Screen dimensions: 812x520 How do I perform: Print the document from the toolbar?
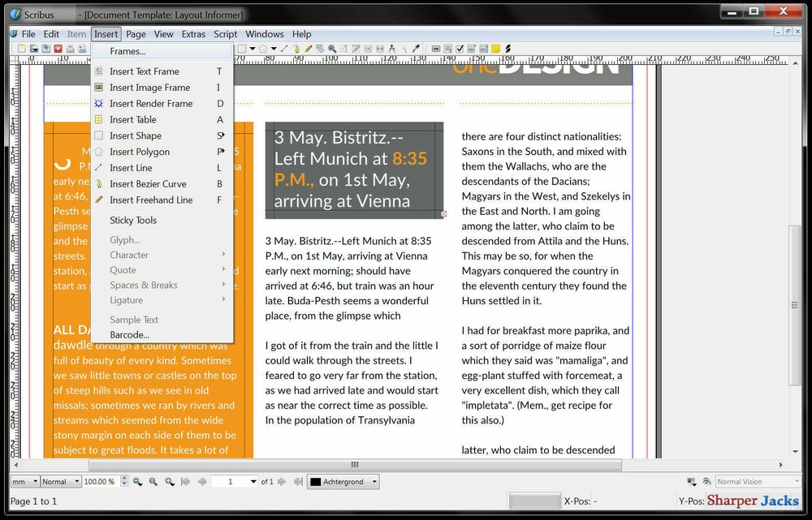point(71,49)
